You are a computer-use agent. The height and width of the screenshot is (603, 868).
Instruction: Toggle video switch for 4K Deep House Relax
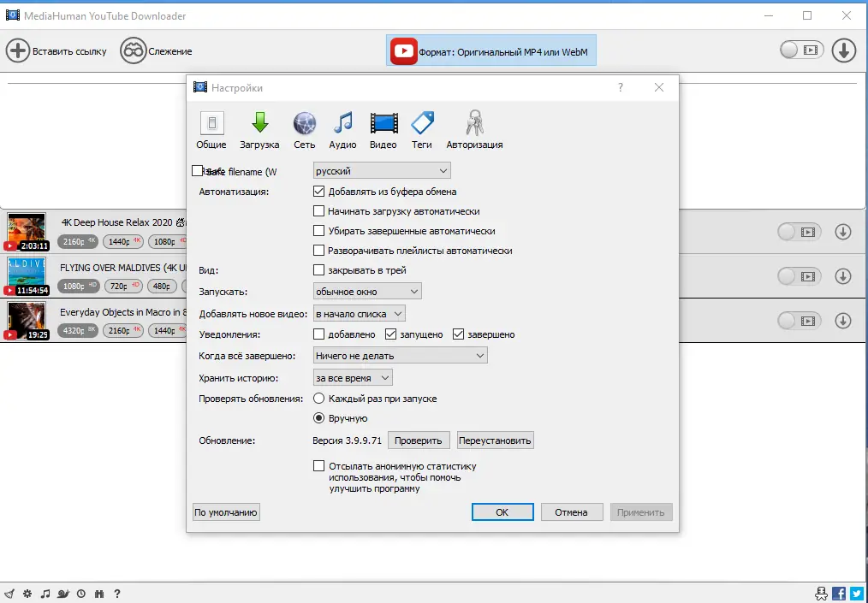800,232
